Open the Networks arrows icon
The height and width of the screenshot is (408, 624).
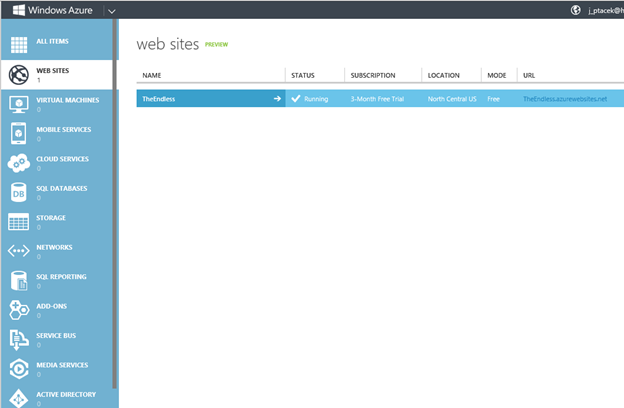19,251
